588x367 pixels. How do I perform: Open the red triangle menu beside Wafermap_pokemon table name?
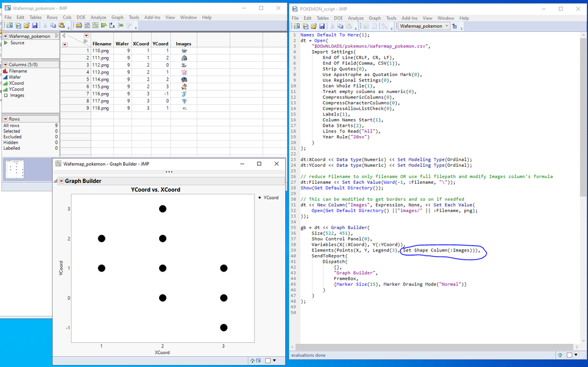click(x=6, y=36)
